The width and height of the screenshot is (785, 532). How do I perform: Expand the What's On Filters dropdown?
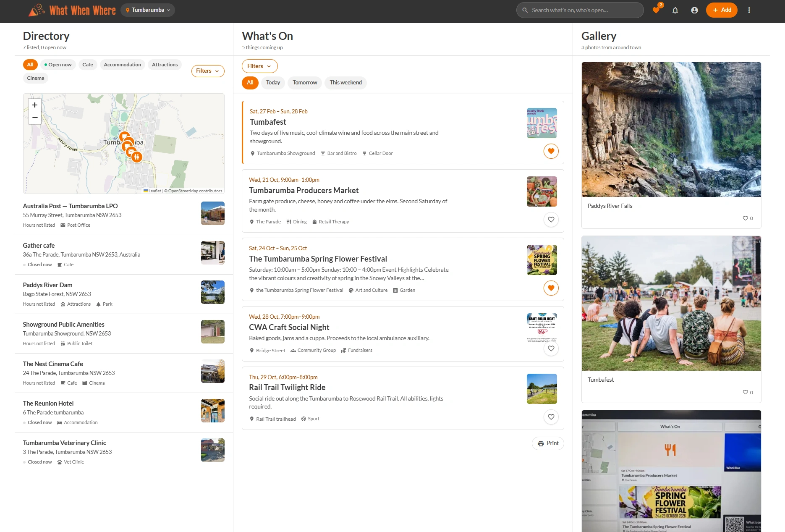pyautogui.click(x=259, y=66)
